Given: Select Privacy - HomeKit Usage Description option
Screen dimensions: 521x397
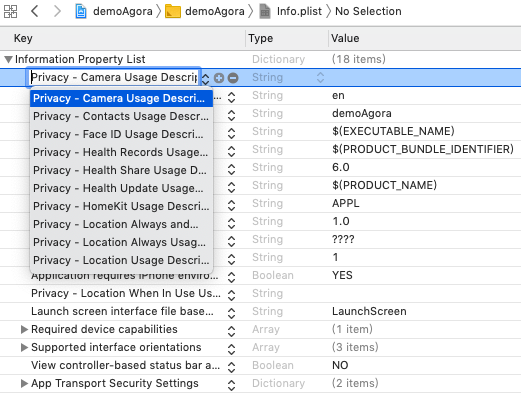Looking at the screenshot, I should point(121,206).
